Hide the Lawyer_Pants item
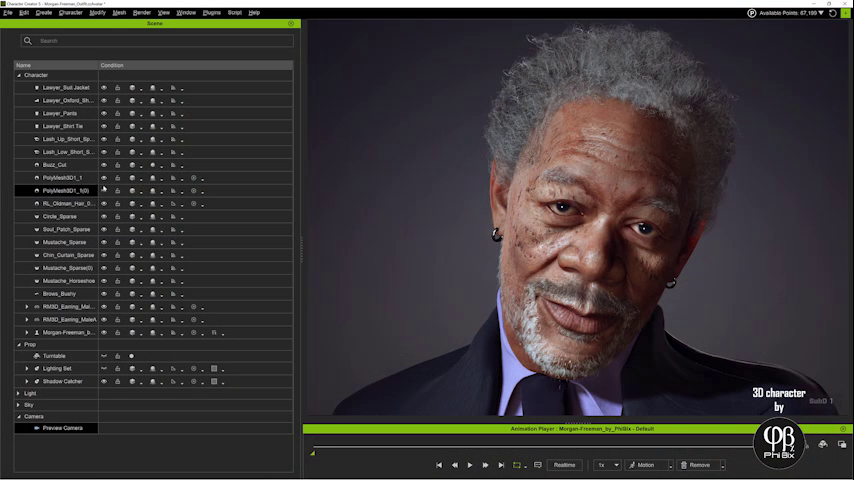The height and width of the screenshot is (480, 854). click(103, 113)
